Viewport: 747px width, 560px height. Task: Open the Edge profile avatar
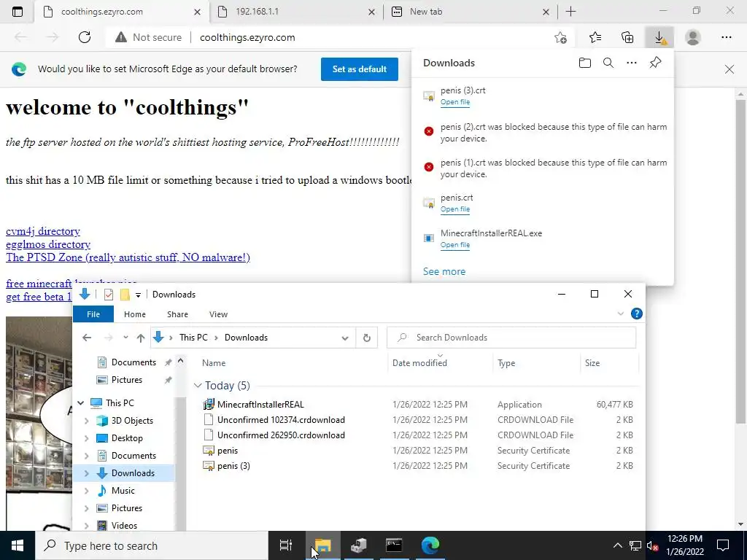pos(693,37)
